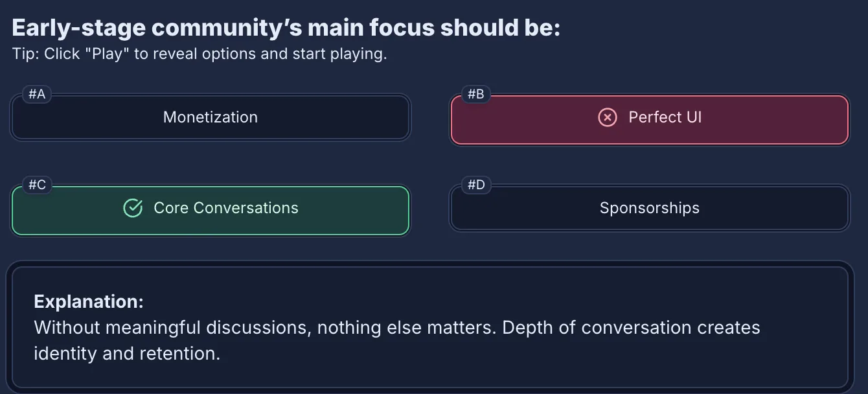Viewport: 868px width, 394px height.
Task: Click the circle around the error cross icon
Action: [x=607, y=117]
